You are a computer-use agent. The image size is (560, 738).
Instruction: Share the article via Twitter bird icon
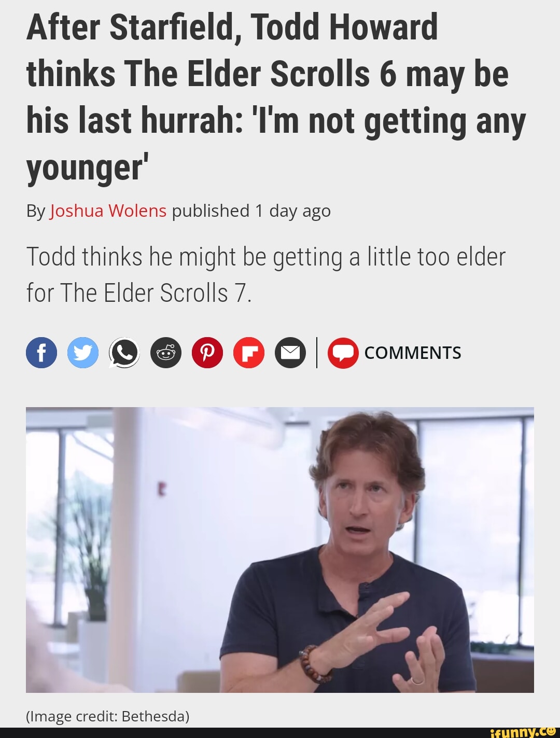[x=83, y=353]
